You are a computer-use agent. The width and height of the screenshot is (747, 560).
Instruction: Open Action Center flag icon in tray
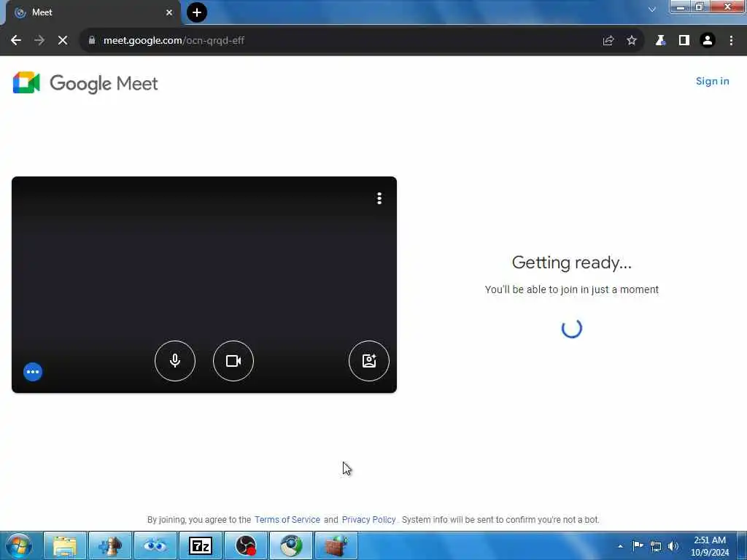[x=638, y=545]
